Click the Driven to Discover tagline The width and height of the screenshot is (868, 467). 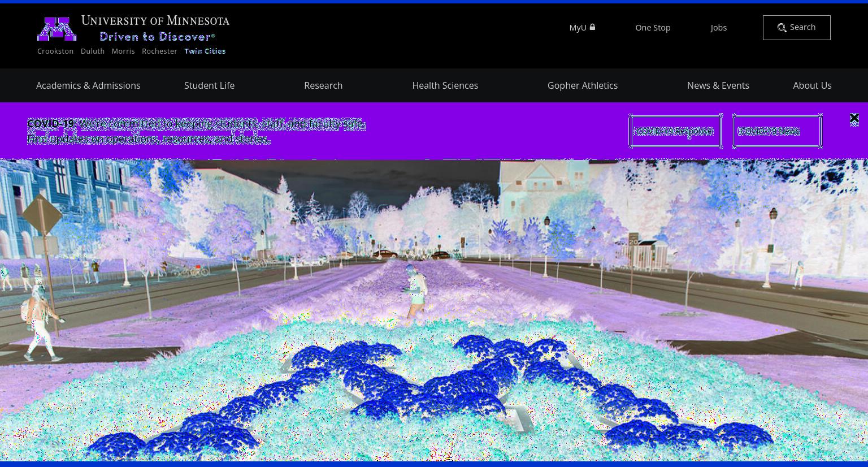click(157, 37)
